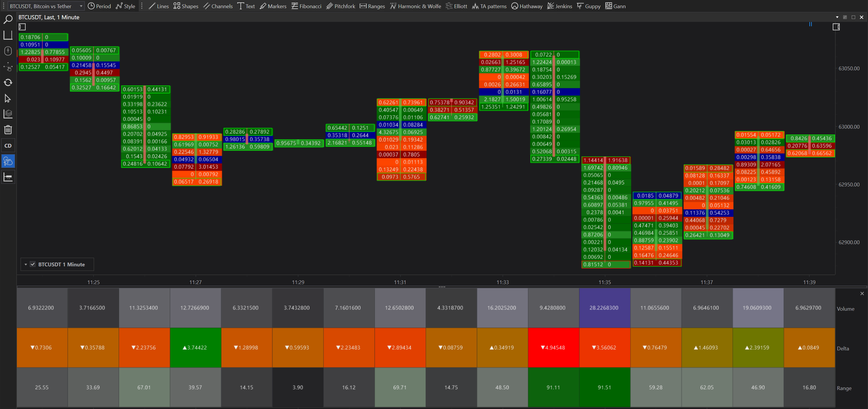Screen dimensions: 868x409
Task: Toggle the right side panel icon
Action: pyautogui.click(x=836, y=27)
